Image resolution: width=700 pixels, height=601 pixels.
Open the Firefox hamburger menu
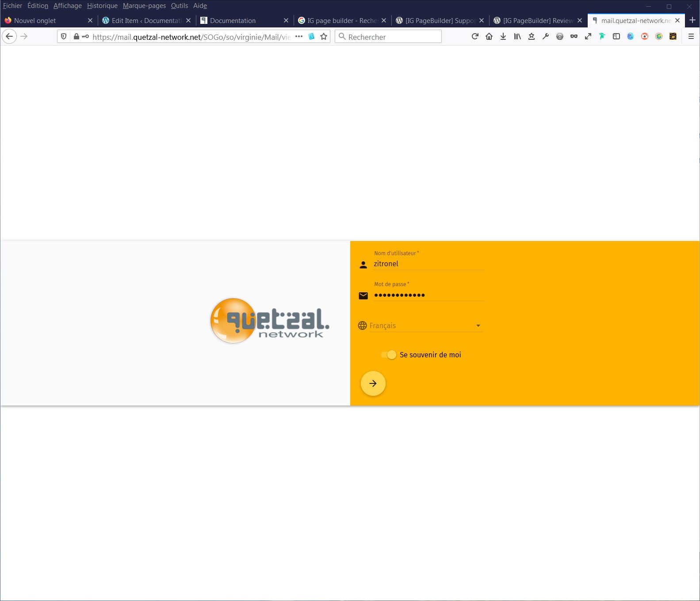691,37
